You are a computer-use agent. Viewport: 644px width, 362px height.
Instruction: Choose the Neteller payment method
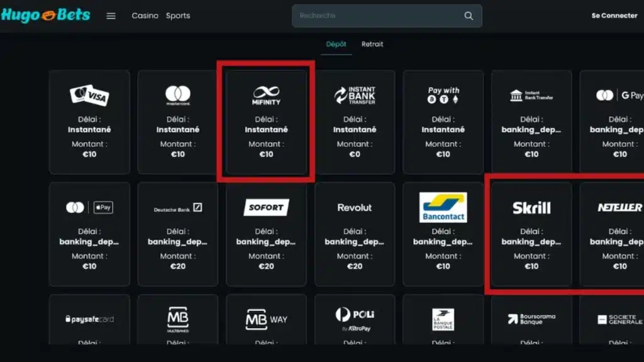click(x=612, y=234)
